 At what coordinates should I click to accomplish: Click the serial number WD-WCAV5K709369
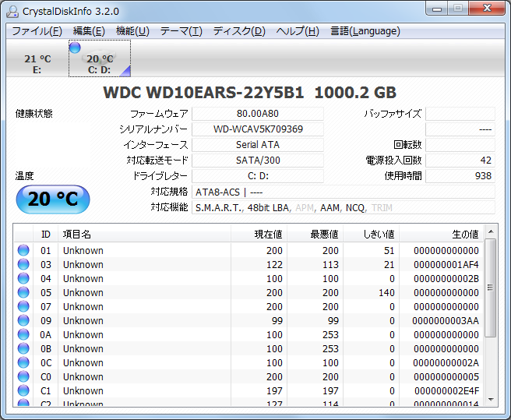tap(258, 129)
